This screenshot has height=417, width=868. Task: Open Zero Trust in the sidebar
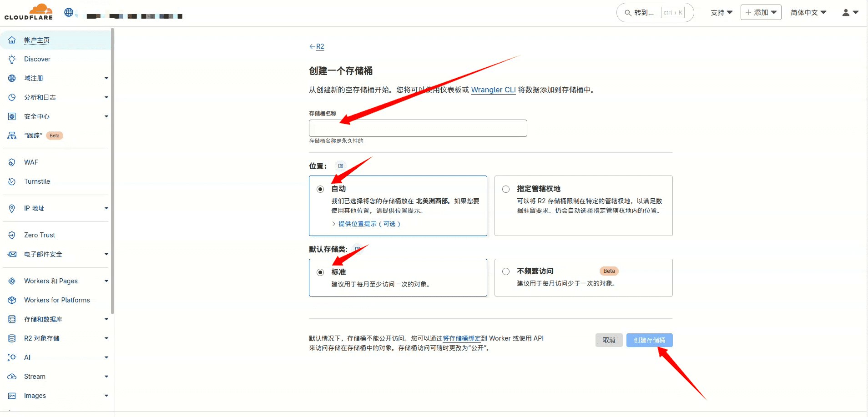[x=40, y=235]
